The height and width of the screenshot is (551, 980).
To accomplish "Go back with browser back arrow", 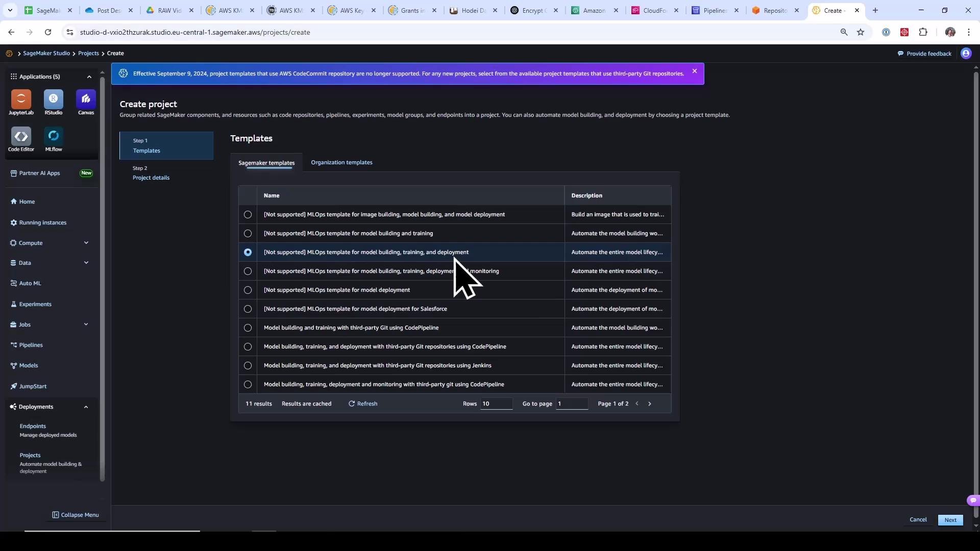I will (x=11, y=32).
